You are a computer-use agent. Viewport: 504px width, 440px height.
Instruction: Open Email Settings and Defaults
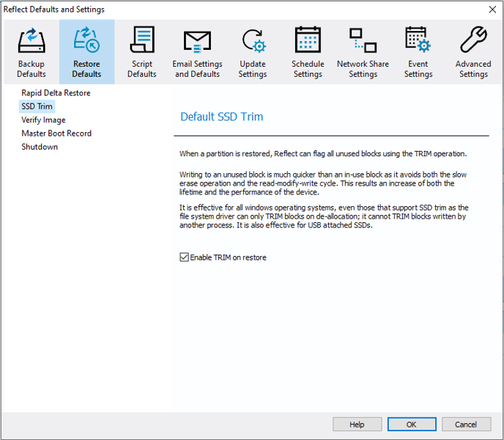click(x=197, y=52)
